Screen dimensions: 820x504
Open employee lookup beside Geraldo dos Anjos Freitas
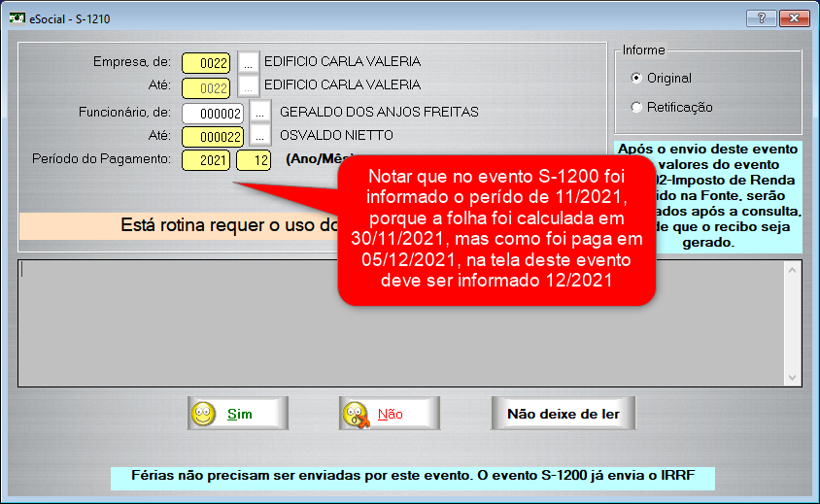pyautogui.click(x=260, y=112)
